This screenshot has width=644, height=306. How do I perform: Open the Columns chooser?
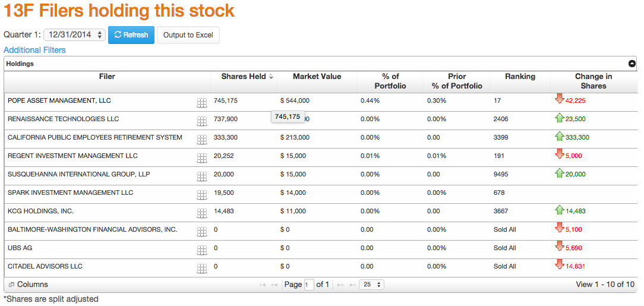pos(29,285)
